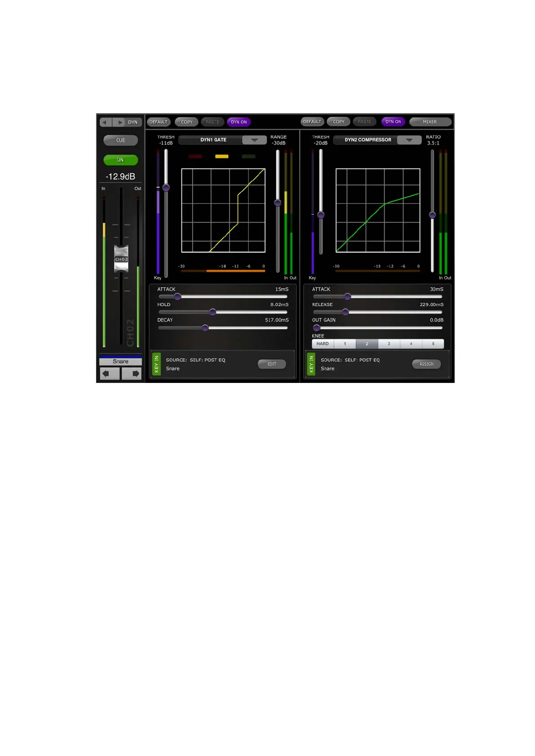The image size is (535, 756).
Task: Click the gate transfer curve graph
Action: [x=223, y=211]
